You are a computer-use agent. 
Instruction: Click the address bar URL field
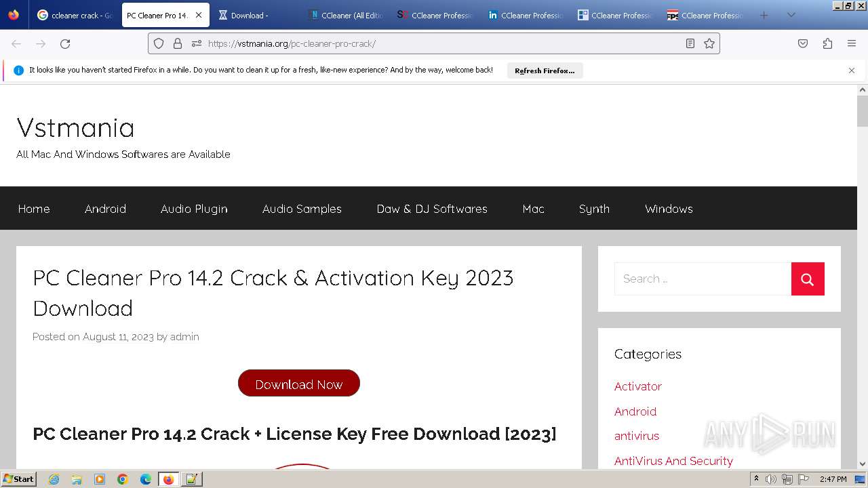coord(434,43)
